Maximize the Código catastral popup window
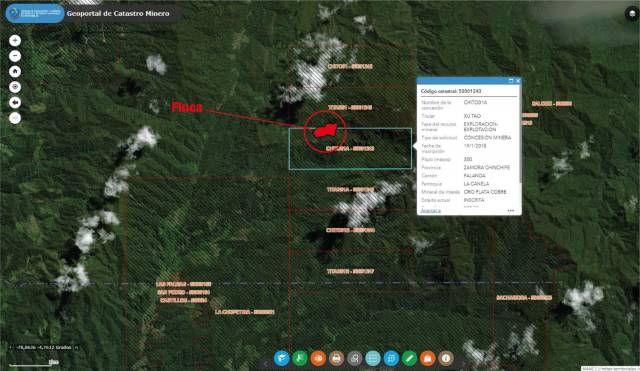Image resolution: width=640 pixels, height=371 pixels. [x=511, y=81]
